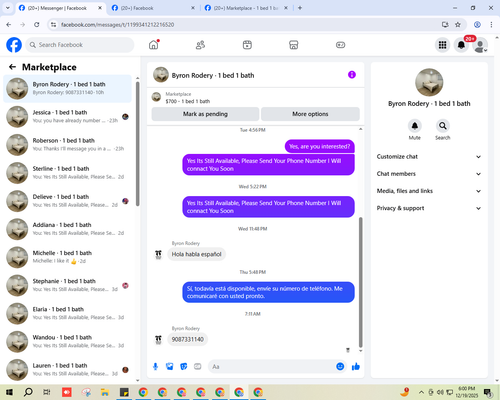
Task: Open Michelle - 1 bed 1 bath chat
Action: point(68,257)
